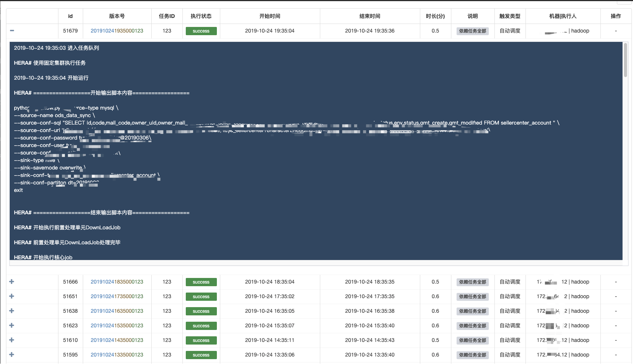Viewport: 633px width, 364px height.
Task: Click log line 使用固定集群执行任务
Action: (x=50, y=63)
